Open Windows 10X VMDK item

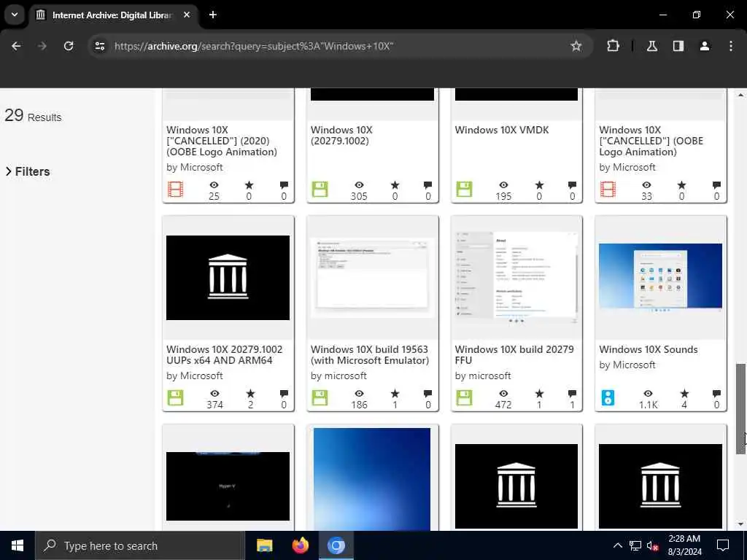(x=502, y=130)
